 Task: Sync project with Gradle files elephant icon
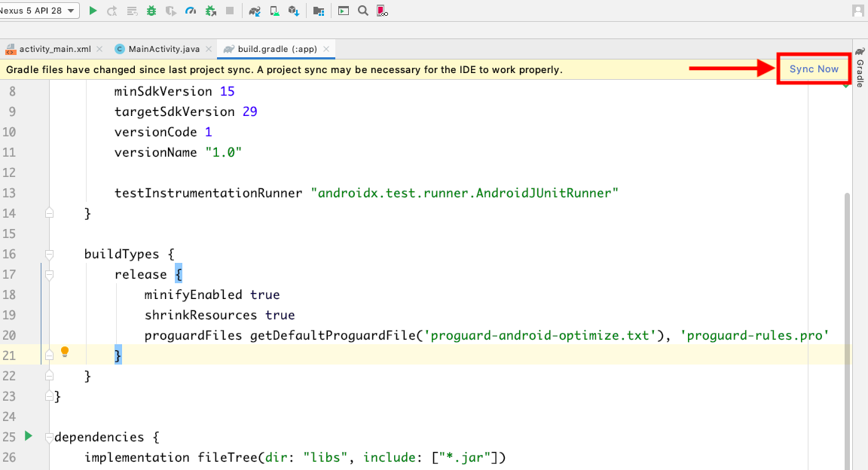coord(255,11)
